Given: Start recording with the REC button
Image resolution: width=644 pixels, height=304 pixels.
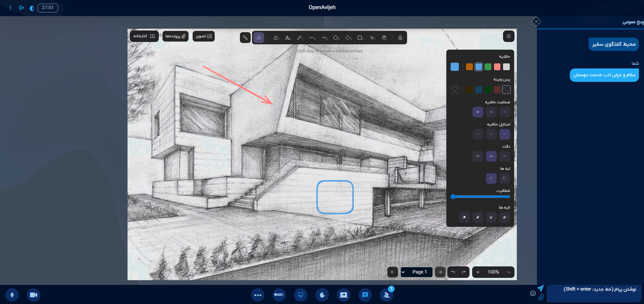Looking at the screenshot, I should pos(279,295).
